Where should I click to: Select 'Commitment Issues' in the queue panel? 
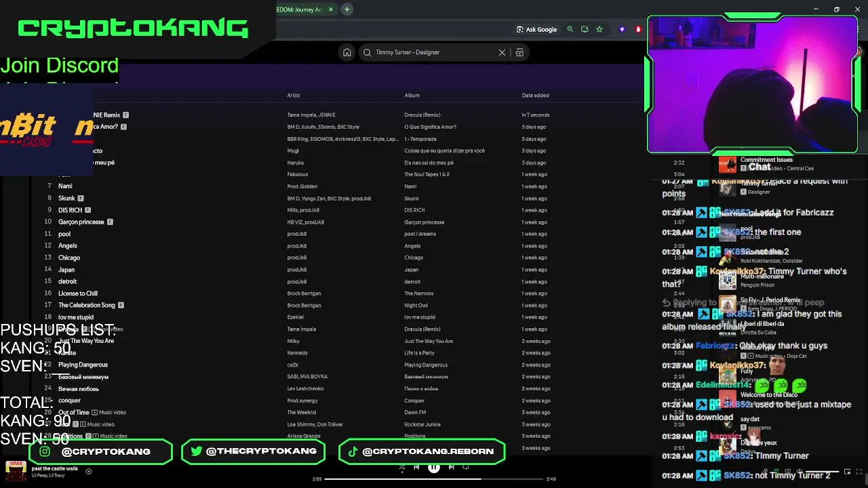point(766,160)
